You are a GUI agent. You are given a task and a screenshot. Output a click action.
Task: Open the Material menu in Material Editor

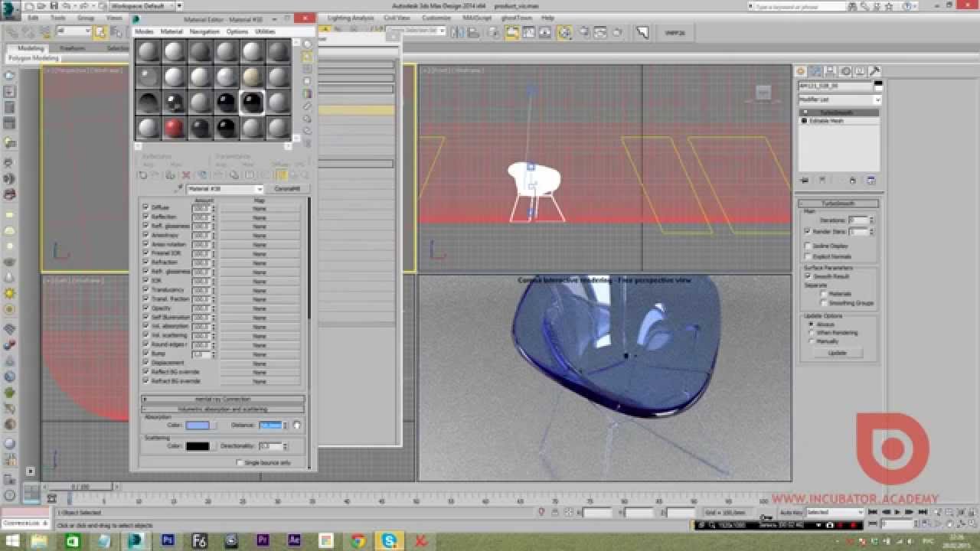click(171, 31)
